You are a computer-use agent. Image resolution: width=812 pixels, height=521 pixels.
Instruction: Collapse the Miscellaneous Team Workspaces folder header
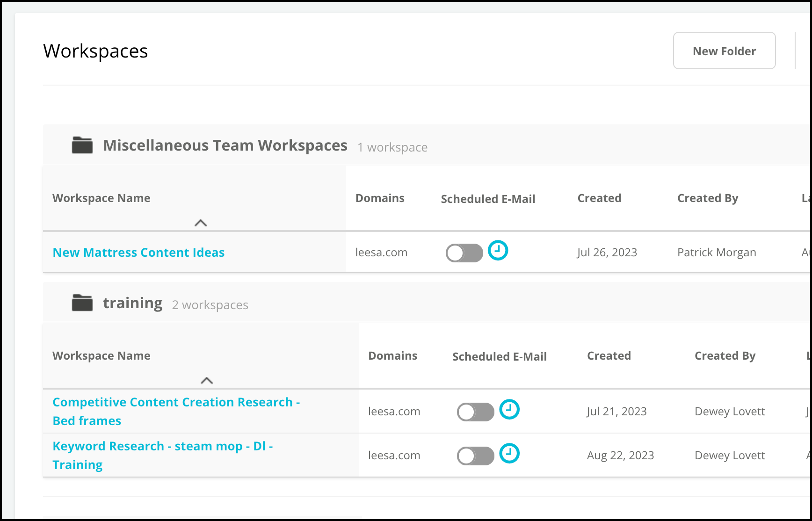click(225, 145)
